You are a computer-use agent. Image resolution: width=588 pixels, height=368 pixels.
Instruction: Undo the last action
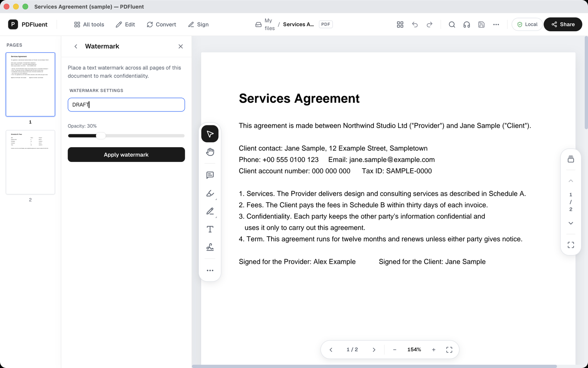[415, 24]
